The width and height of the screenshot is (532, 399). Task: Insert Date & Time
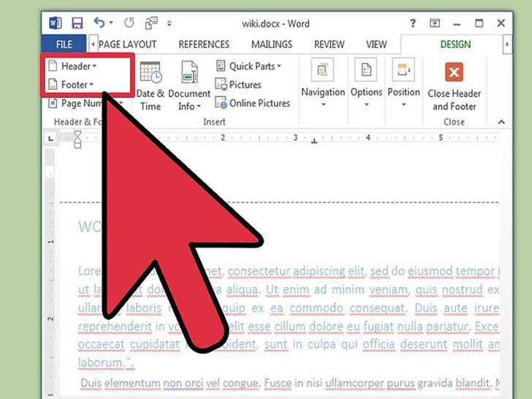coord(151,85)
